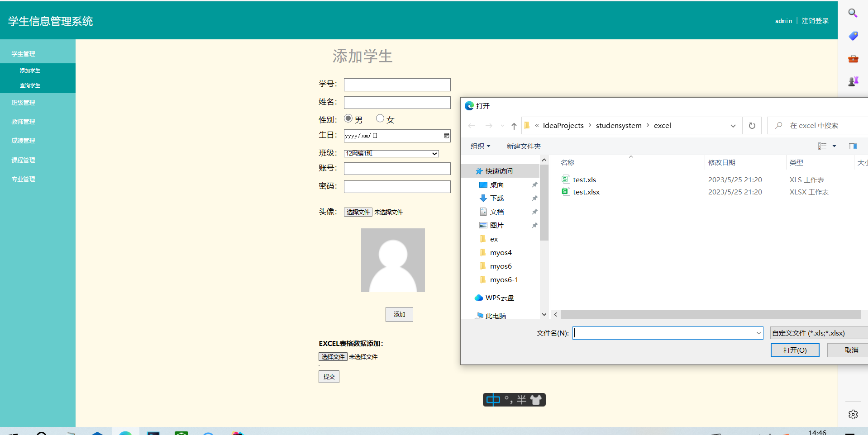Viewport: 868px width, 435px height.
Task: Click the horizontal scrollbar in the file list
Action: click(710, 314)
